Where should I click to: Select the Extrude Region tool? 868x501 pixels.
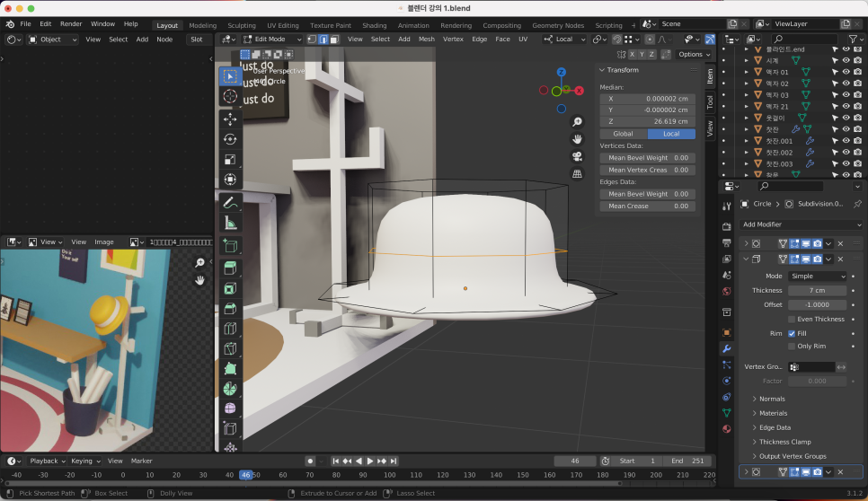click(230, 268)
